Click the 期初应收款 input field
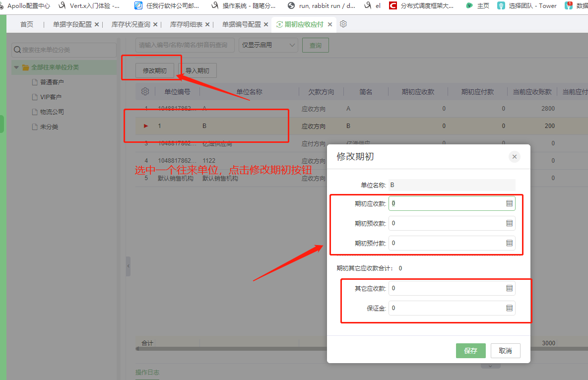 coord(452,203)
